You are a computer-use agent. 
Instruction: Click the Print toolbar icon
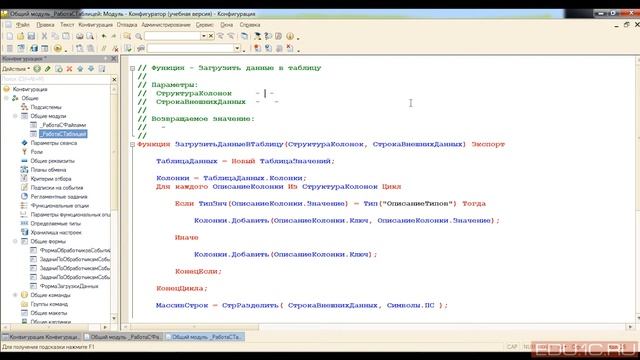(x=80, y=36)
